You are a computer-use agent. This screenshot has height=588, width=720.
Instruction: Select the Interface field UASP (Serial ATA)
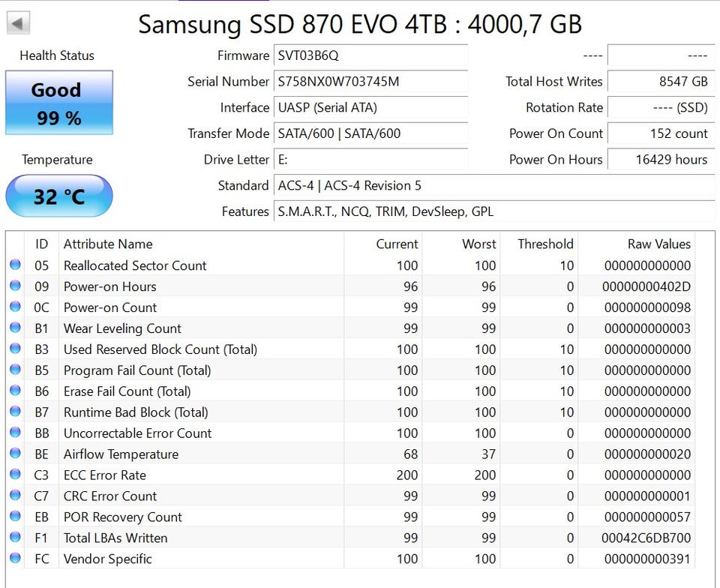(x=370, y=107)
